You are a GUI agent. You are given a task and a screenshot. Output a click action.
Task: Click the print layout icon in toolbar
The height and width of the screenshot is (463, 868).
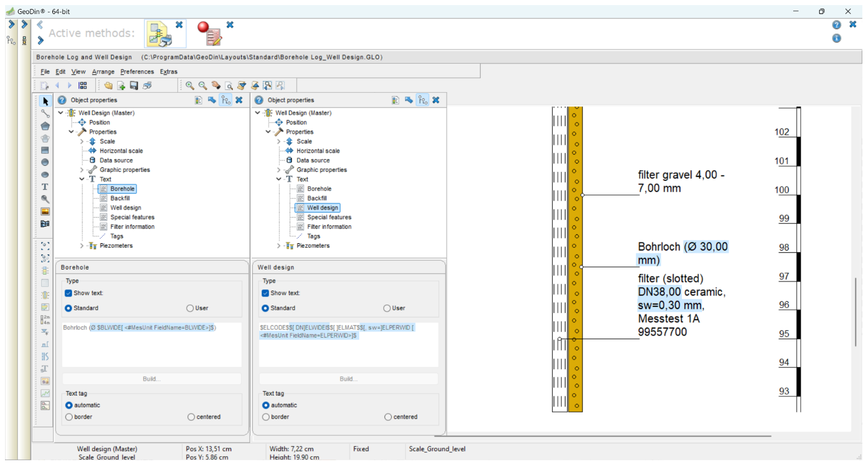coord(147,85)
